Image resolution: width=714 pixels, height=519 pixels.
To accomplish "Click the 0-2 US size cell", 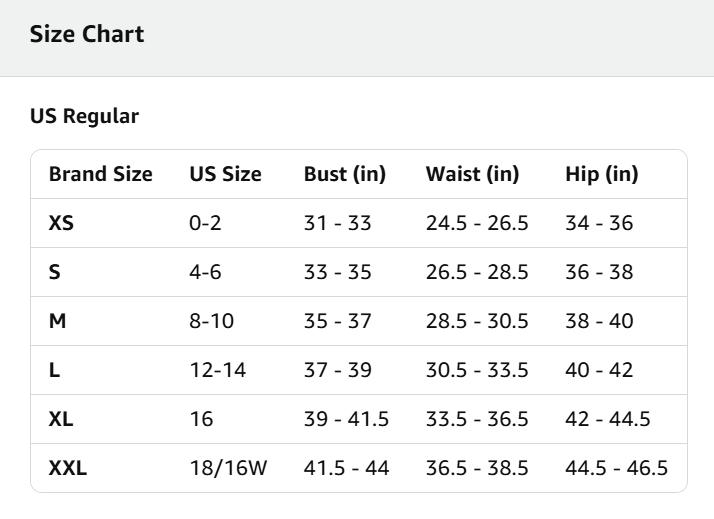I will [205, 223].
